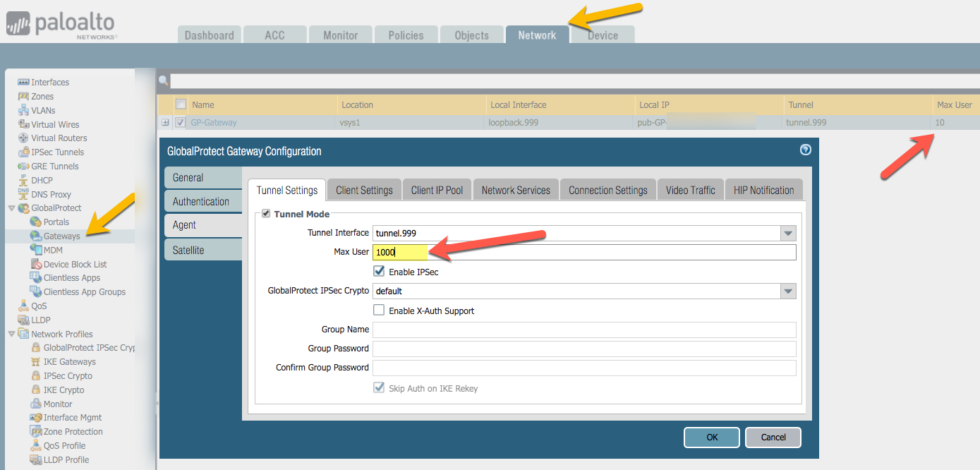Click the Group Name input field

pyautogui.click(x=584, y=330)
